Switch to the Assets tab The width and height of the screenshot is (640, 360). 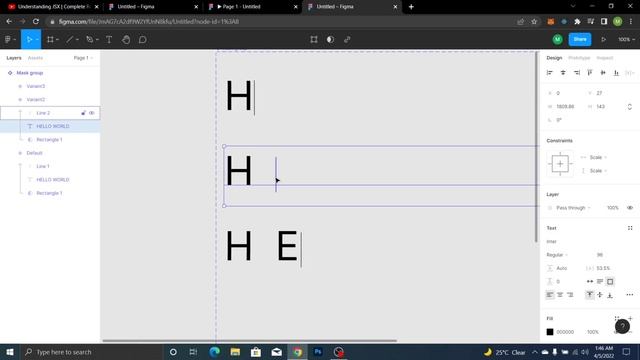click(x=35, y=58)
